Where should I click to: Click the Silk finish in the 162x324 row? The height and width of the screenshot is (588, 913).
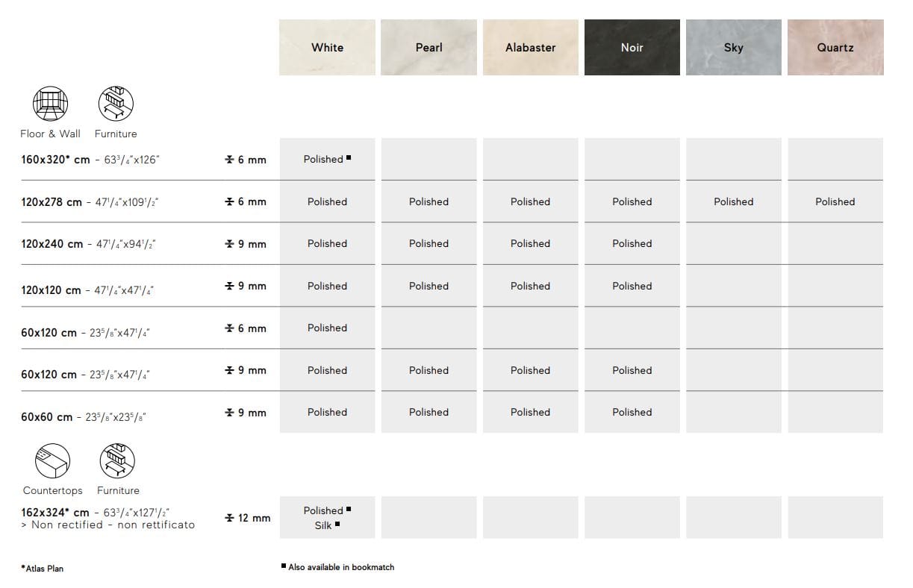coord(322,525)
